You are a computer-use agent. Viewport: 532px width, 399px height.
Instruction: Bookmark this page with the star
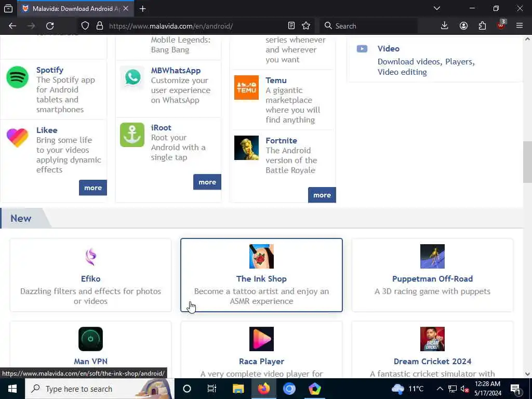[306, 26]
